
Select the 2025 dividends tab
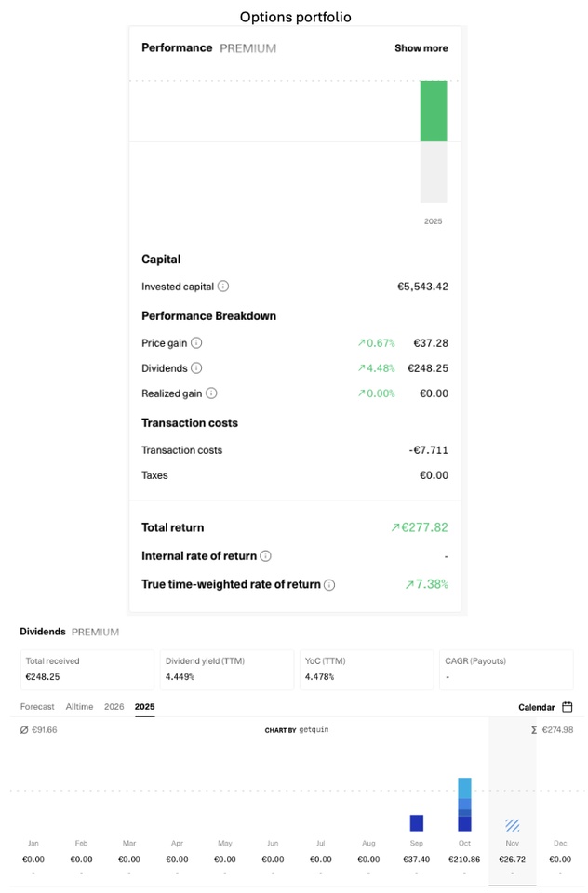(144, 707)
